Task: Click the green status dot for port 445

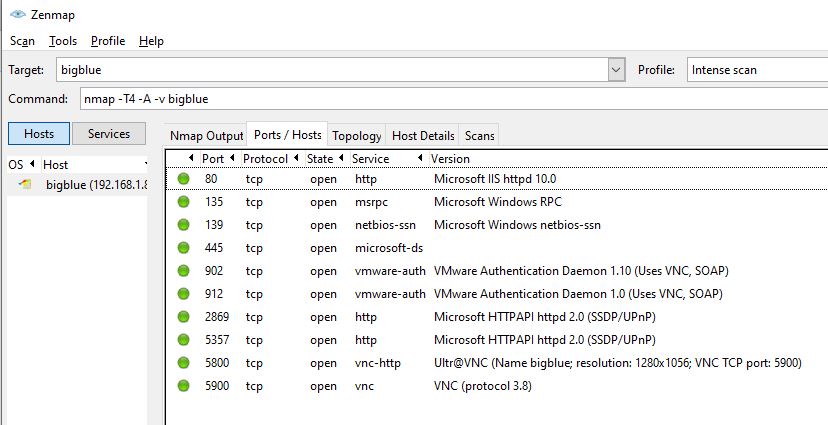Action: [183, 248]
